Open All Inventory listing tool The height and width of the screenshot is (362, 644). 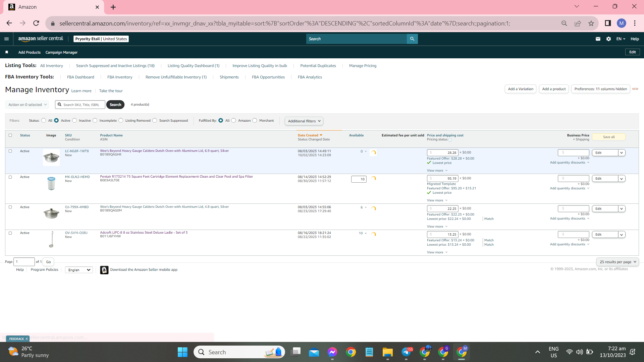pyautogui.click(x=52, y=66)
